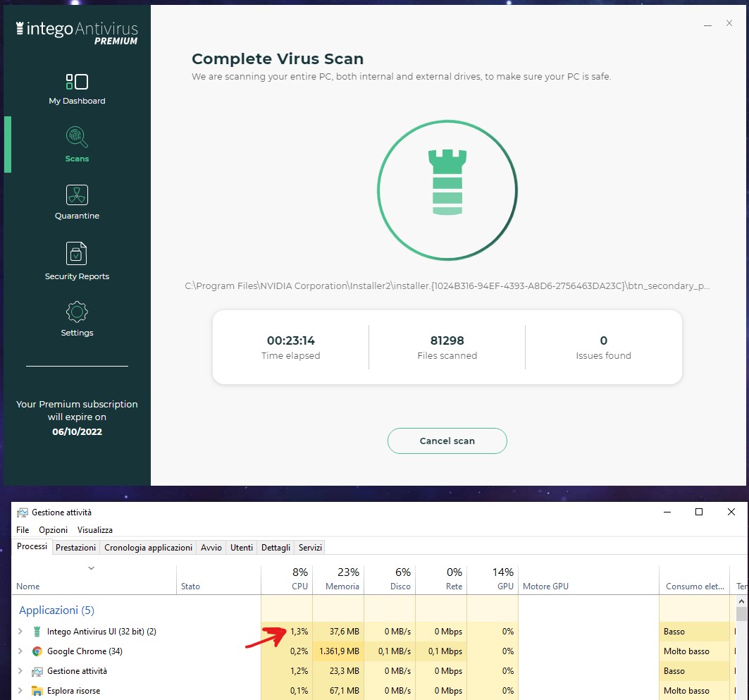749x700 pixels.
Task: Open the Opzioni menu
Action: point(54,530)
